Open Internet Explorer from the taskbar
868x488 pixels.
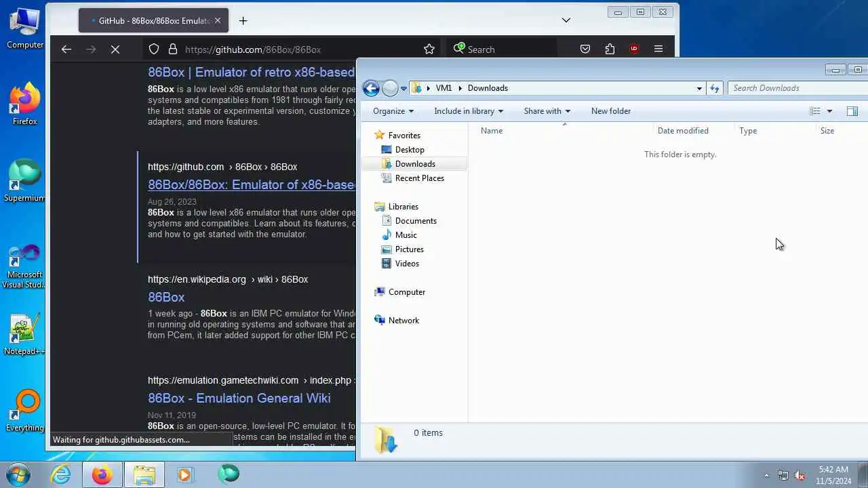(x=61, y=474)
